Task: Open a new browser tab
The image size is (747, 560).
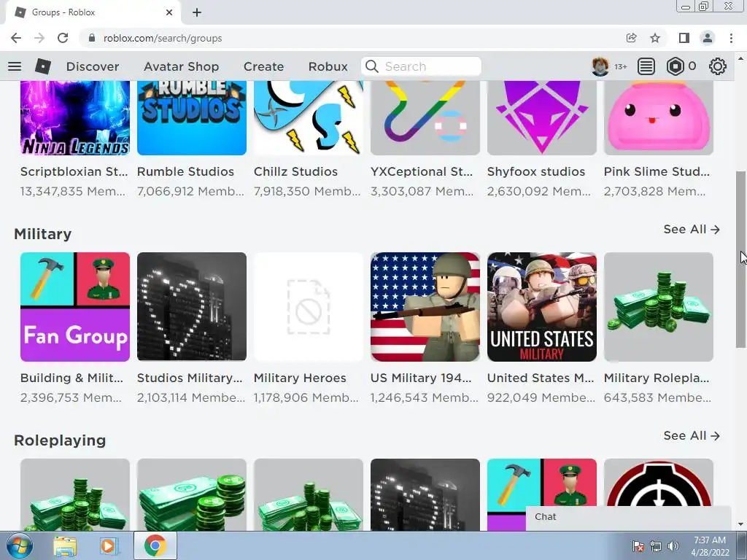Action: pyautogui.click(x=197, y=12)
